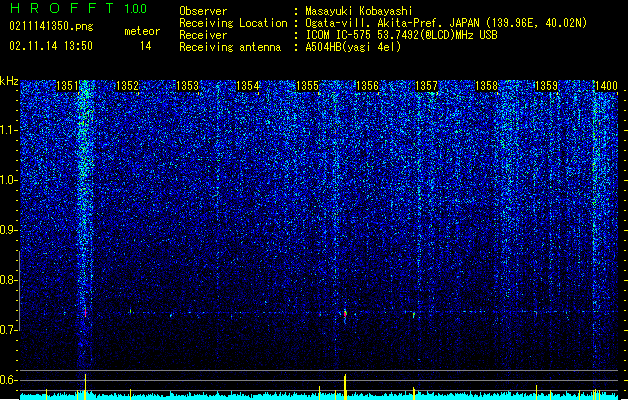Click the 1352 time marker
The height and width of the screenshot is (400, 629).
pos(127,86)
